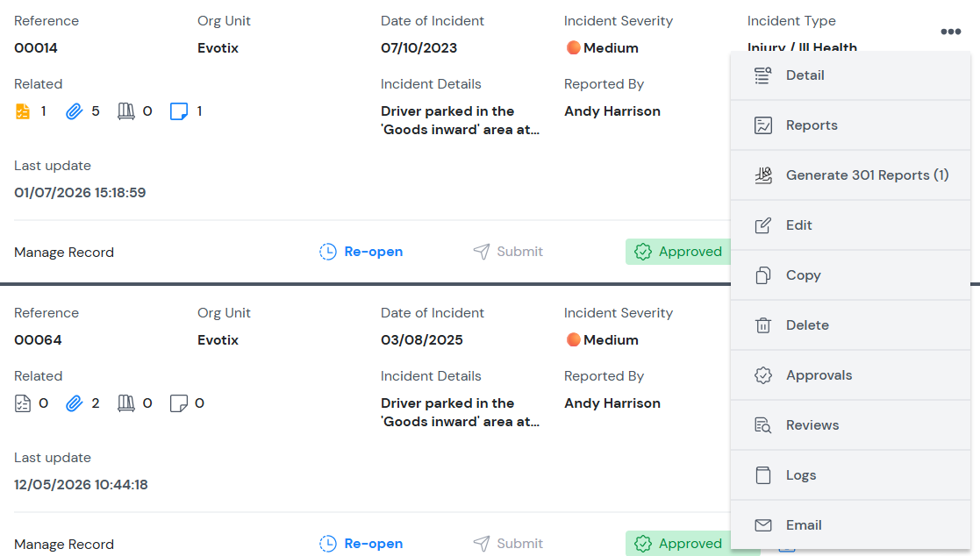Click the checklist icon on record 00064
The height and width of the screenshot is (556, 980).
(23, 403)
